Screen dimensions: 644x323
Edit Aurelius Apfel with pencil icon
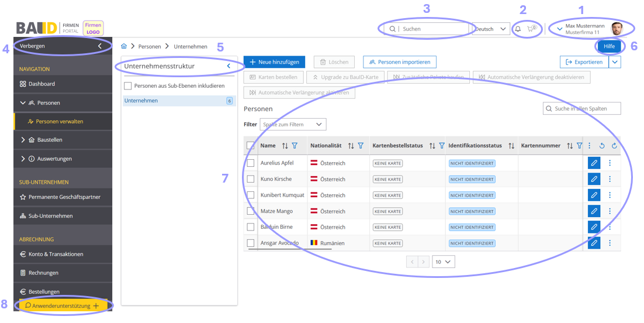pyautogui.click(x=594, y=163)
